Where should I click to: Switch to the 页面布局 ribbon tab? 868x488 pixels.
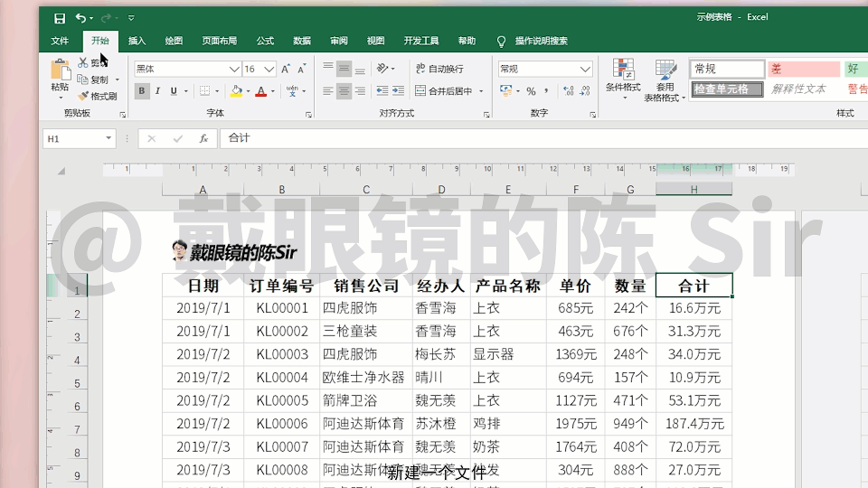219,41
